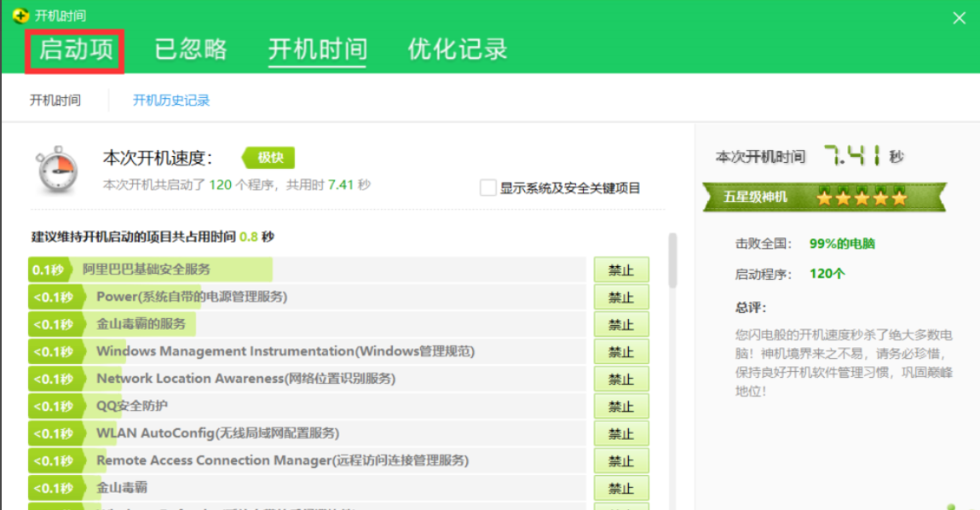Open the 优化记录 tab
The height and width of the screenshot is (510, 980).
tap(458, 49)
